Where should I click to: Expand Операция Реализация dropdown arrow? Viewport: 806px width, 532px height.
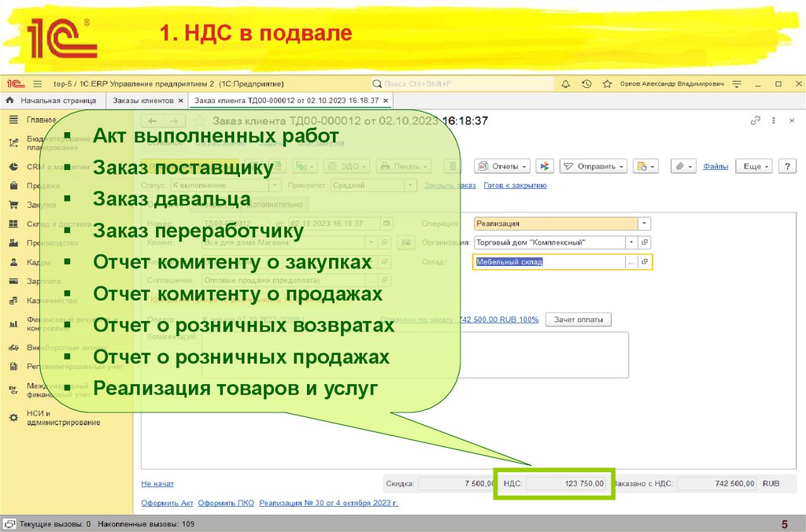pyautogui.click(x=644, y=224)
